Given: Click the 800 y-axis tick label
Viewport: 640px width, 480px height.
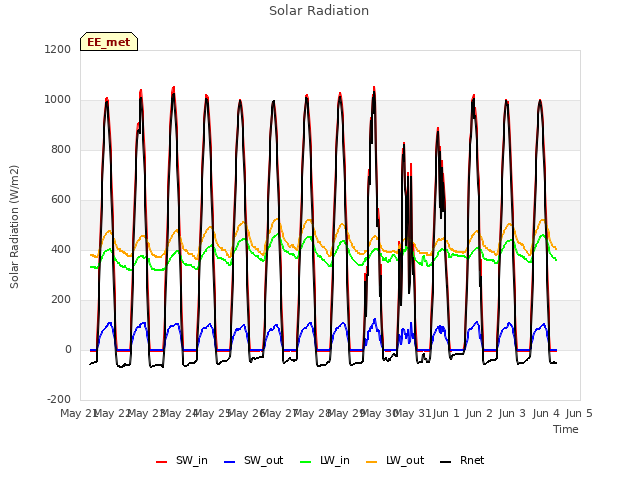Looking at the screenshot, I should click(x=60, y=150).
